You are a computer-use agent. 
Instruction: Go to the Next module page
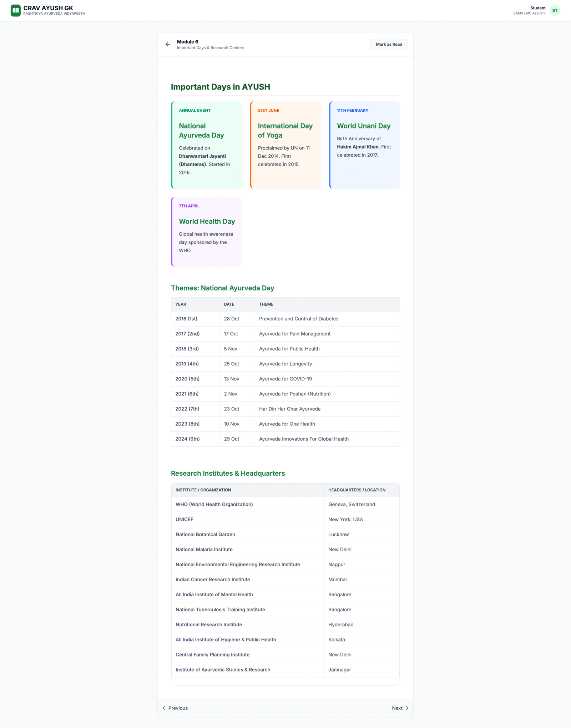pos(400,708)
